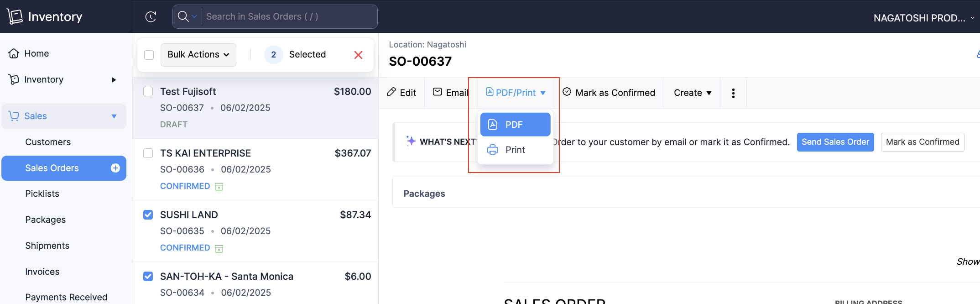This screenshot has height=304, width=980.
Task: Clear selection with the red X icon
Action: (358, 55)
